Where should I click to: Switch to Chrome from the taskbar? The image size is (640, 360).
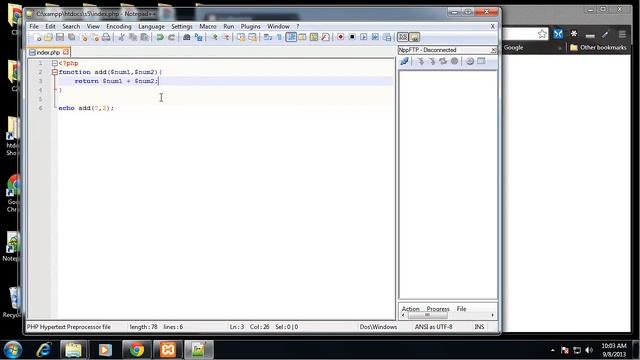coord(137,350)
